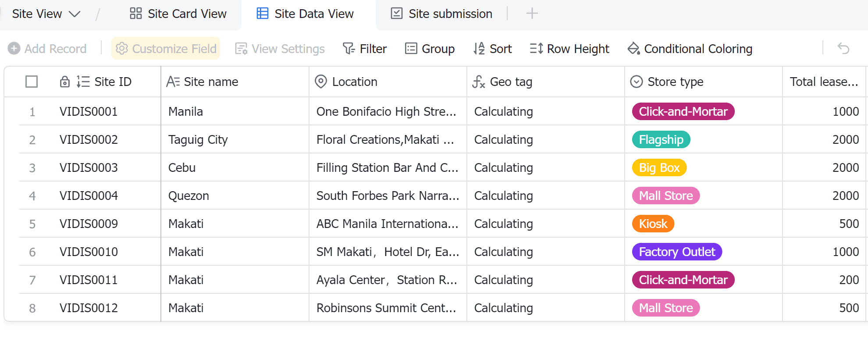Click the lock icon on Site ID column
This screenshot has width=868, height=349.
[x=65, y=82]
